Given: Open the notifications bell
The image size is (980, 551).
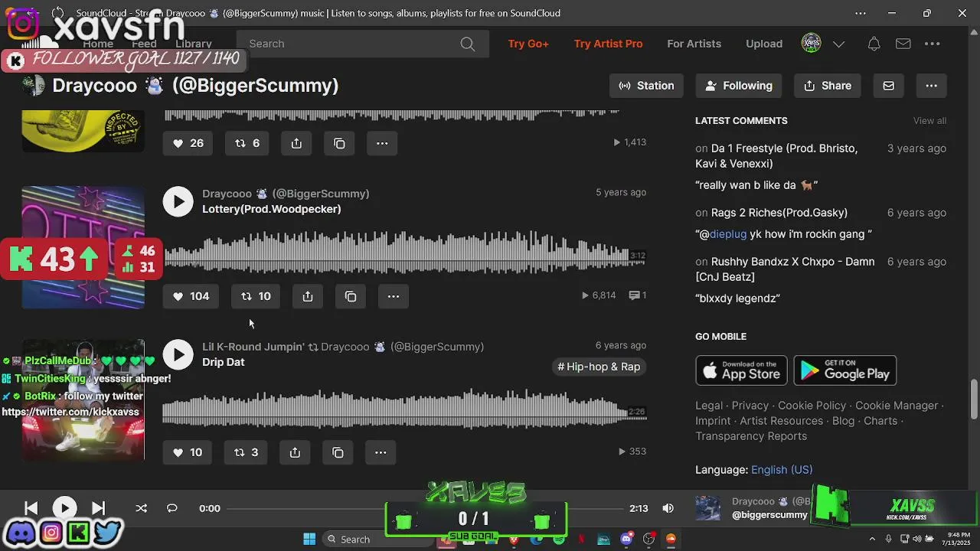Looking at the screenshot, I should point(874,44).
